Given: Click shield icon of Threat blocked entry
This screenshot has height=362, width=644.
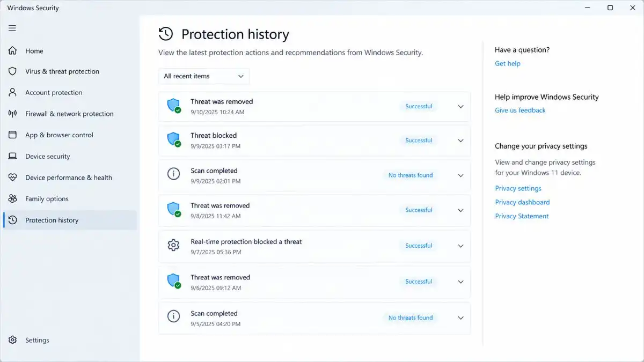Looking at the screenshot, I should [x=174, y=140].
